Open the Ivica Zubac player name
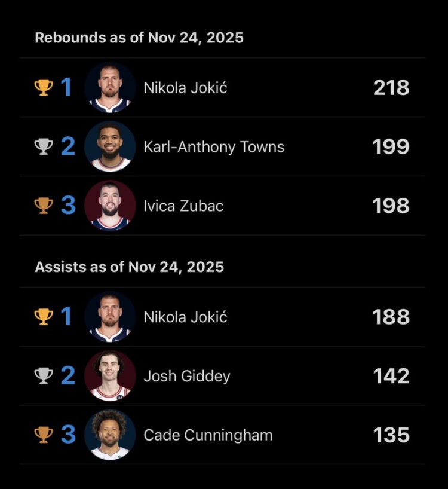The image size is (448, 489). click(183, 206)
